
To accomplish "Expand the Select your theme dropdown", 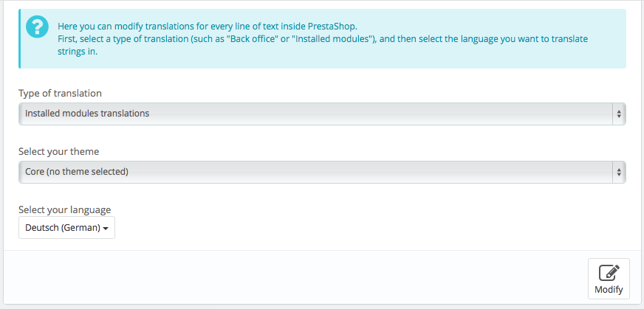I will [322, 172].
